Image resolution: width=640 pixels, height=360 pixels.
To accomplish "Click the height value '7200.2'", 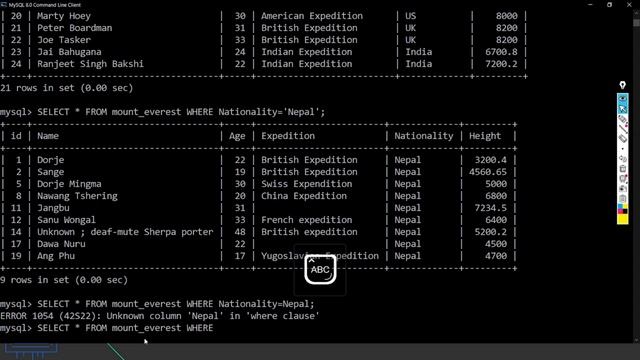I will pyautogui.click(x=501, y=64).
